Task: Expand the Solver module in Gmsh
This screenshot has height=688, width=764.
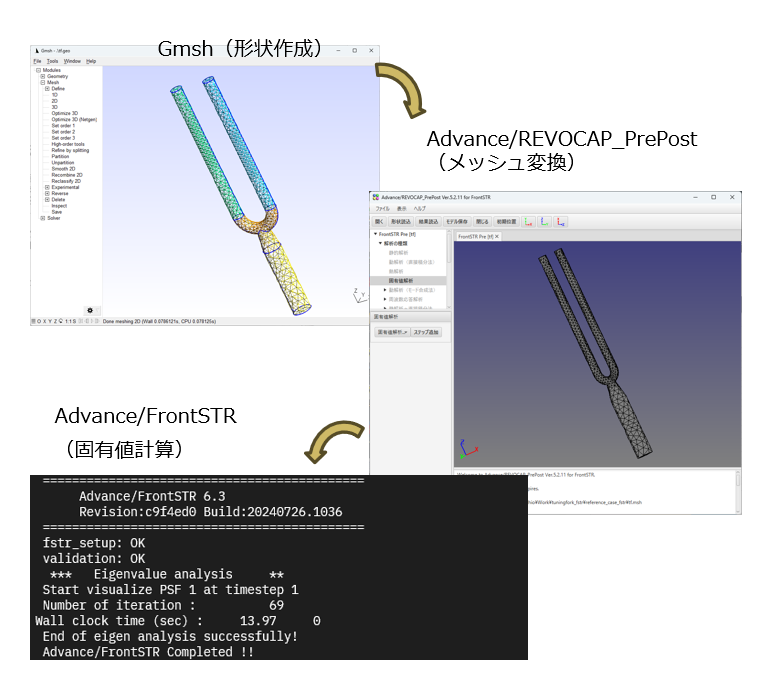Action: (42, 217)
